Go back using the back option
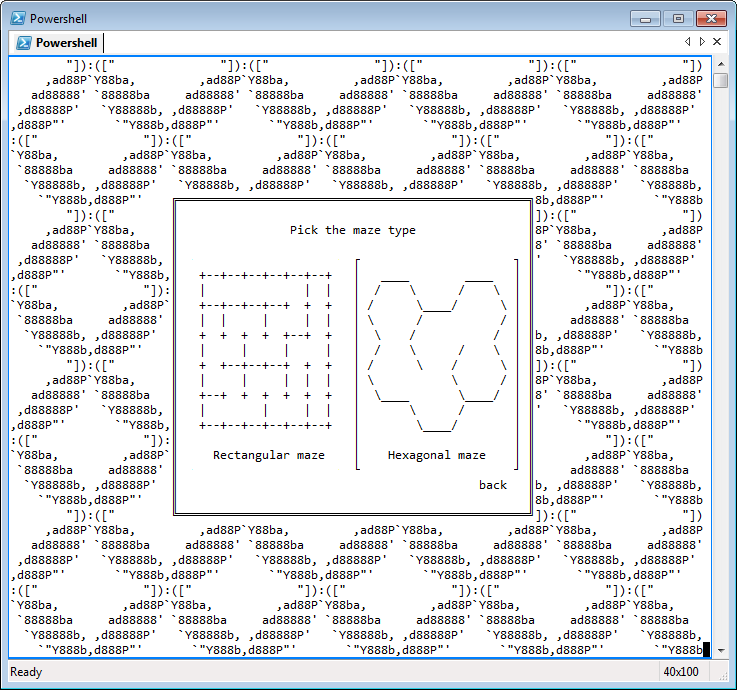Screen dimensions: 737x690 (492, 485)
